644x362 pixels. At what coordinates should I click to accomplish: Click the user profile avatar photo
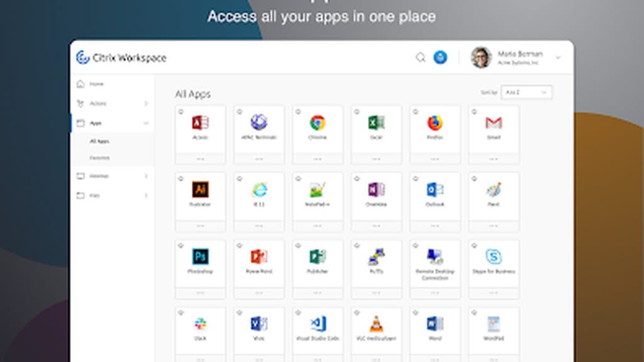click(481, 57)
